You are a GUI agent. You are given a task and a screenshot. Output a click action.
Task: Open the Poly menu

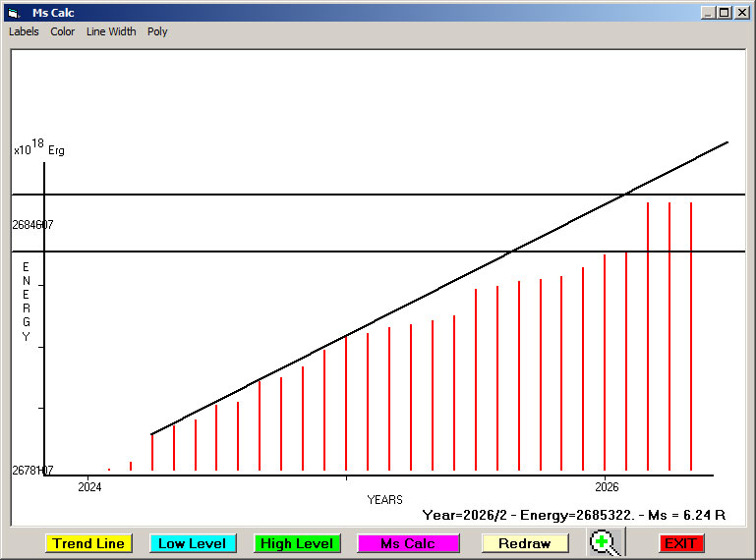tap(157, 31)
